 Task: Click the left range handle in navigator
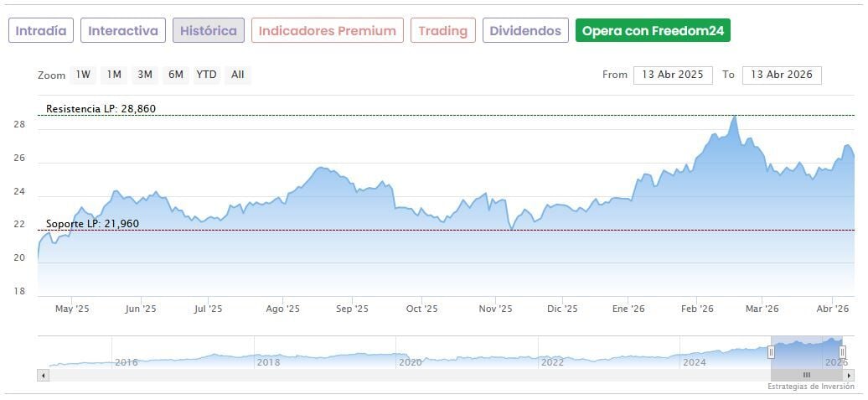[771, 352]
